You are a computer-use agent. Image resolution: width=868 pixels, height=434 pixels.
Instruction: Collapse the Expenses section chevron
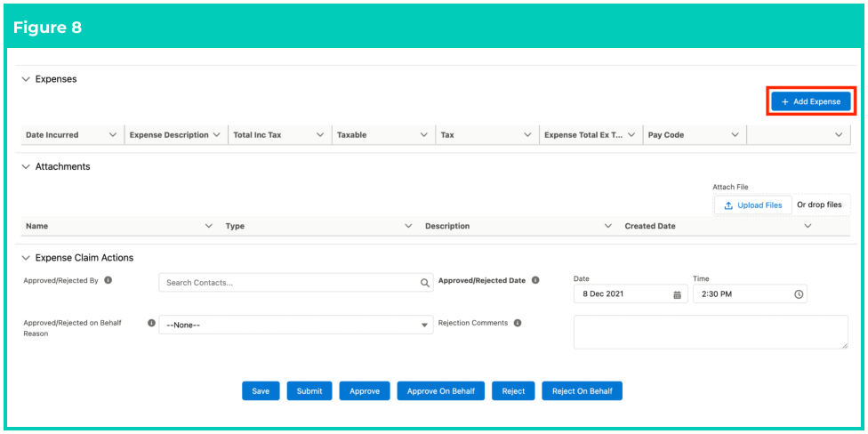(26, 79)
